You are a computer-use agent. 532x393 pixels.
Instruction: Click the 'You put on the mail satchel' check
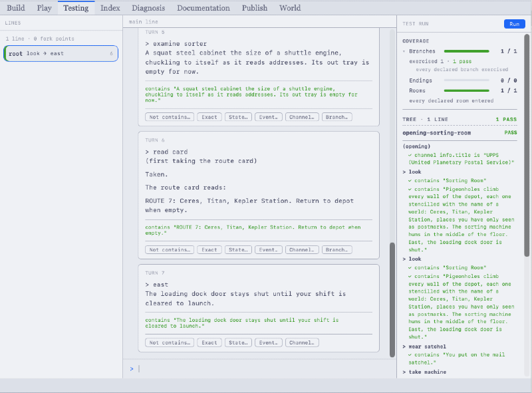[456, 358]
